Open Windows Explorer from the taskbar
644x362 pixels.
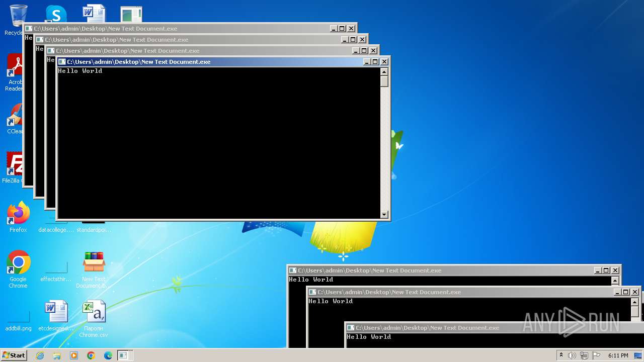click(x=57, y=355)
